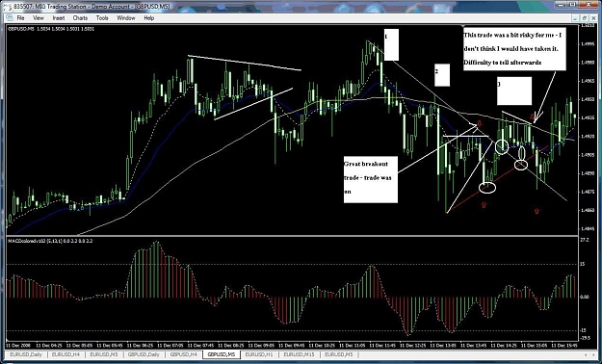This screenshot has width=602, height=364.
Task: Minimize the inner chart window
Action: click(575, 18)
